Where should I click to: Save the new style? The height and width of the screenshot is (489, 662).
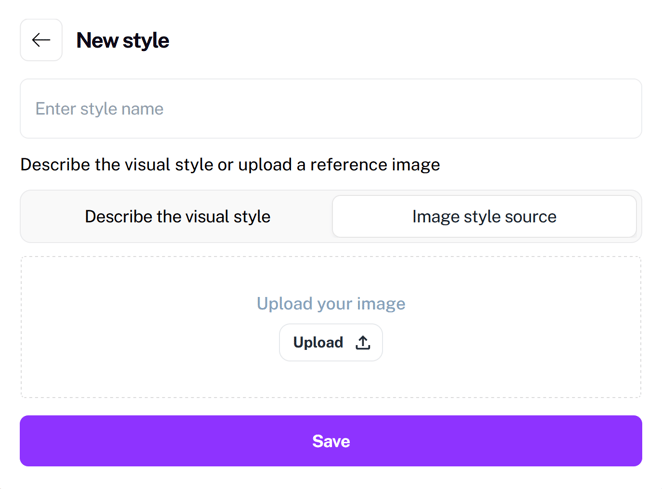[331, 441]
